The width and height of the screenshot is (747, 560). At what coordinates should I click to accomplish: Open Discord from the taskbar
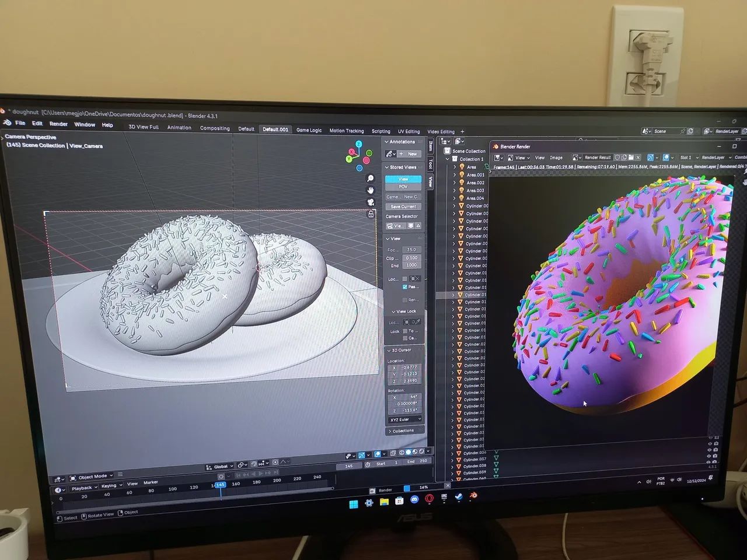coord(414,500)
